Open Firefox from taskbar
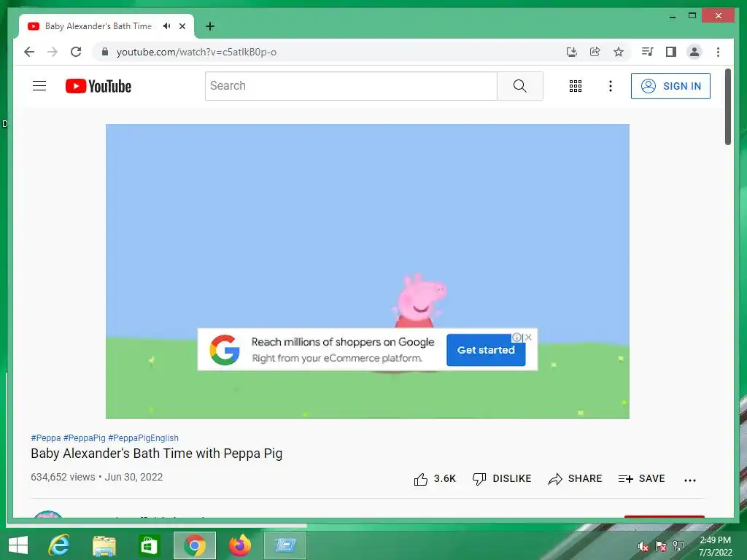Viewport: 747px width, 560px height. [239, 545]
